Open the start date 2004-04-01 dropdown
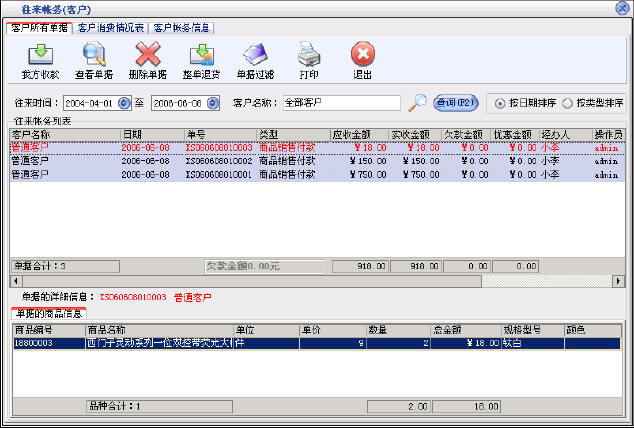Screen dimensions: 634x428 coord(124,102)
